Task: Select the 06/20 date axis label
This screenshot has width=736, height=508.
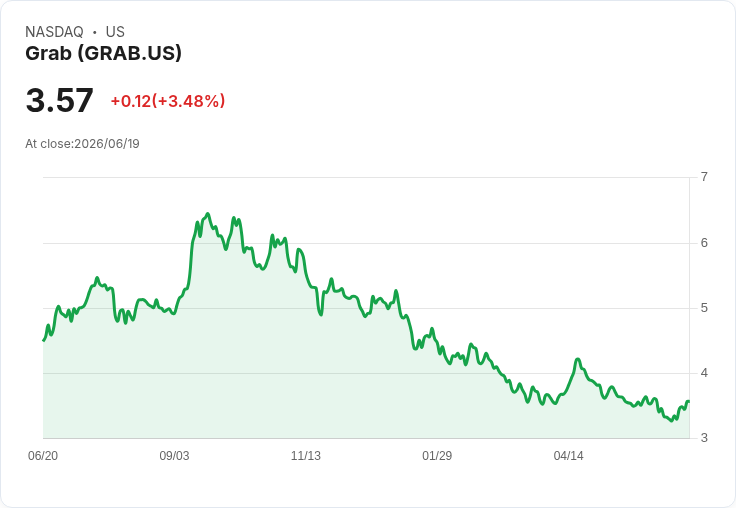Action: [x=43, y=455]
